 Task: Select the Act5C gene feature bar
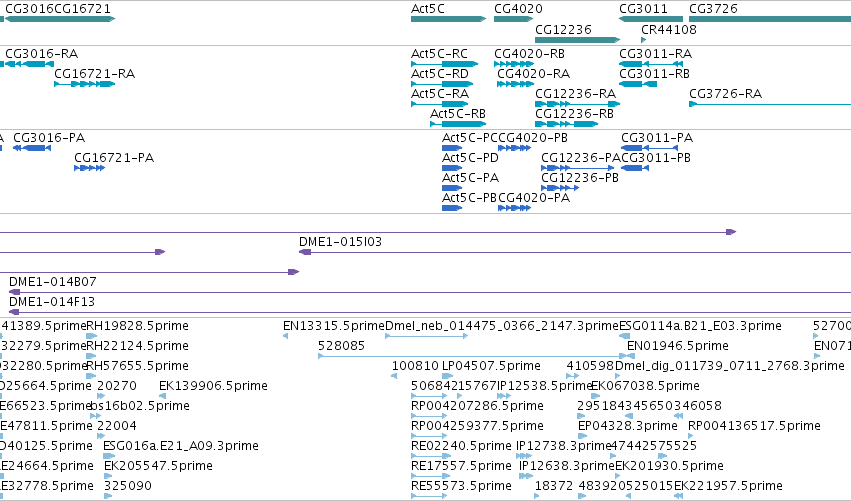pos(448,19)
